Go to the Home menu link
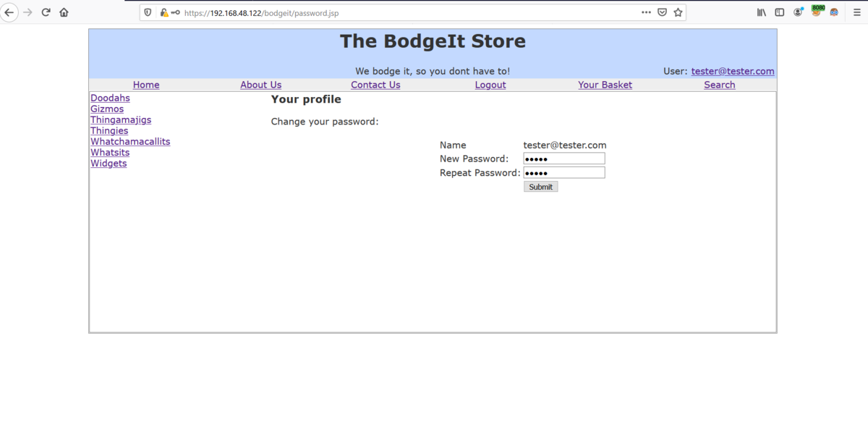The width and height of the screenshot is (868, 446). pos(146,85)
